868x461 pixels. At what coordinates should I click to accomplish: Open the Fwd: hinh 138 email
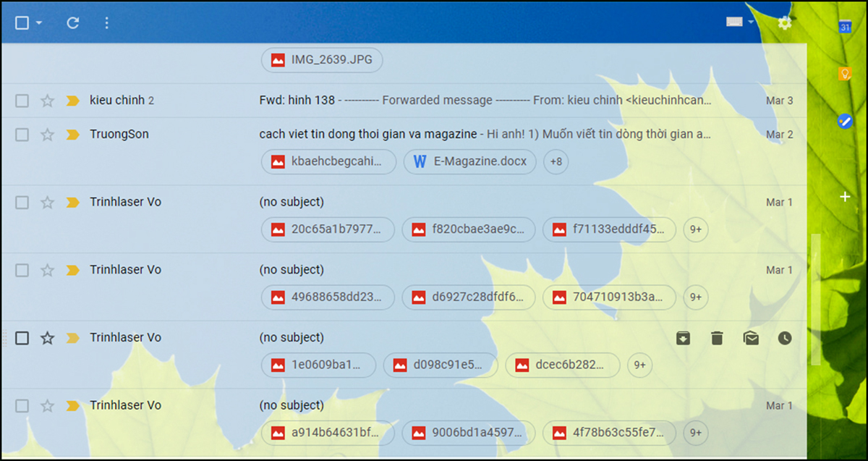tap(485, 101)
